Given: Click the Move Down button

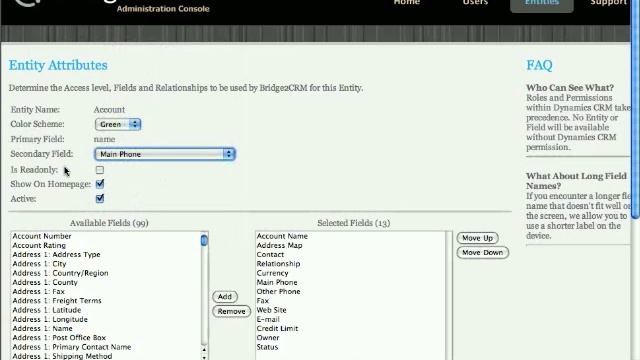Looking at the screenshot, I should click(483, 253).
